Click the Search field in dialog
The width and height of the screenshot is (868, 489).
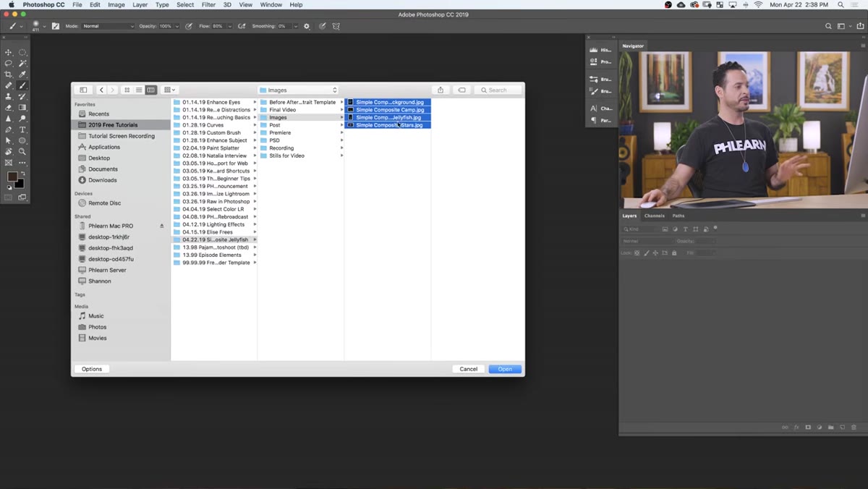498,90
